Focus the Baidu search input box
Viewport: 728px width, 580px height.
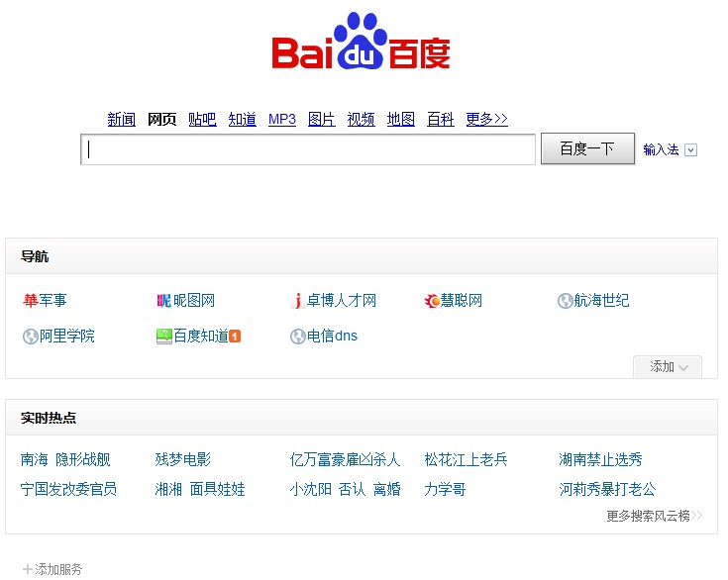tap(308, 149)
